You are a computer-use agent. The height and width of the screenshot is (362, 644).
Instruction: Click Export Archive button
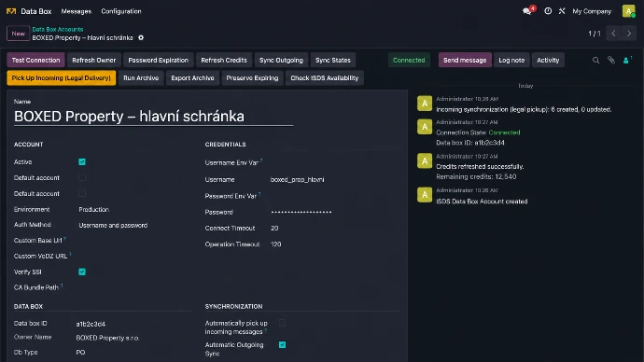[x=192, y=78]
